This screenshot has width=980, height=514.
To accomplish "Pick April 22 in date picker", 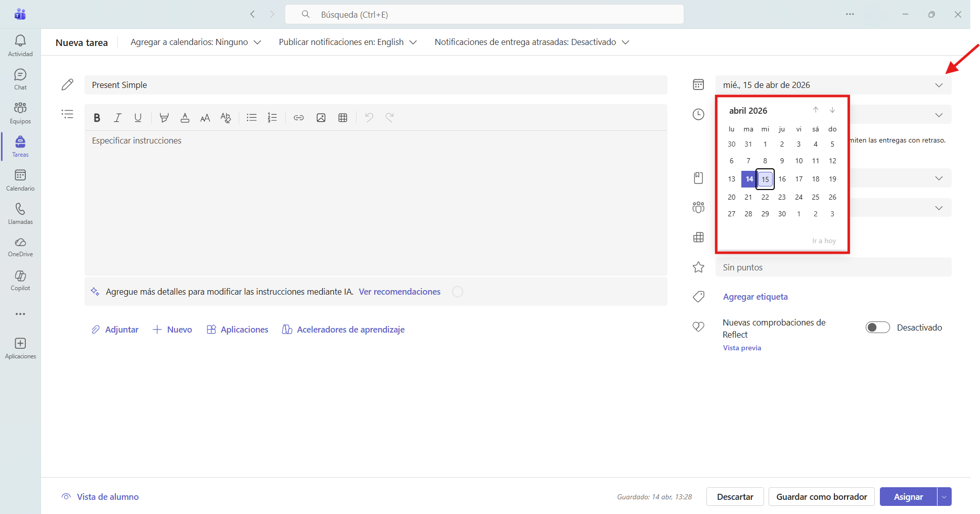I will point(765,197).
